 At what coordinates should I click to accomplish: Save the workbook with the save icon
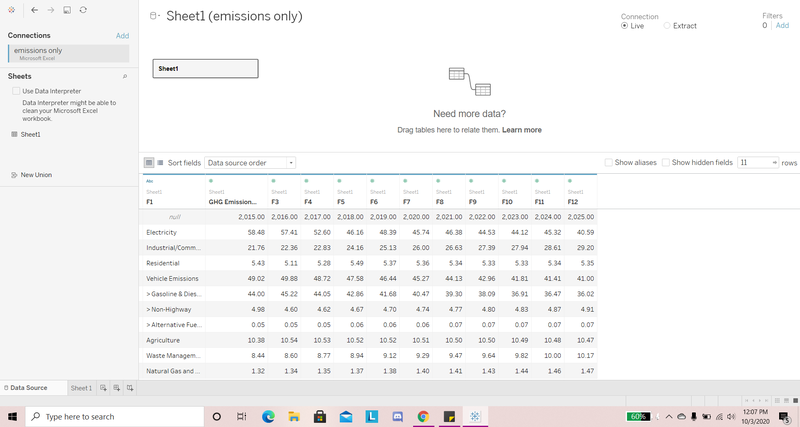[67, 10]
